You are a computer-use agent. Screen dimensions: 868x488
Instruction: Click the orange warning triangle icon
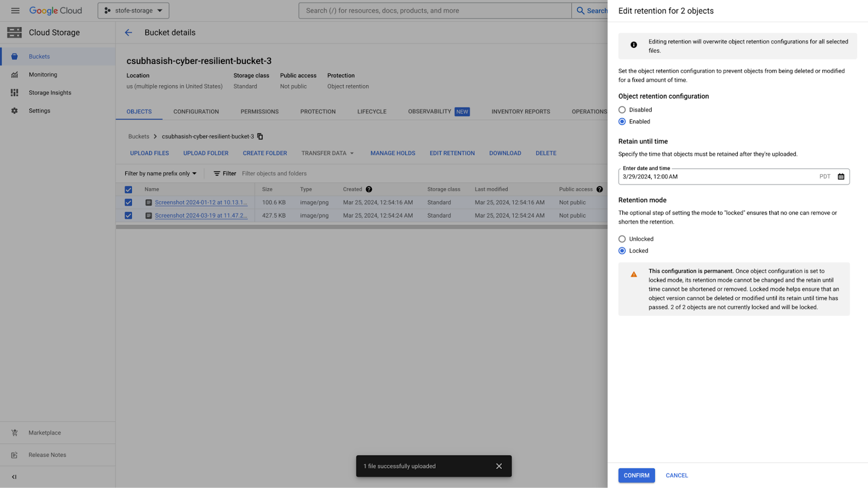click(634, 274)
